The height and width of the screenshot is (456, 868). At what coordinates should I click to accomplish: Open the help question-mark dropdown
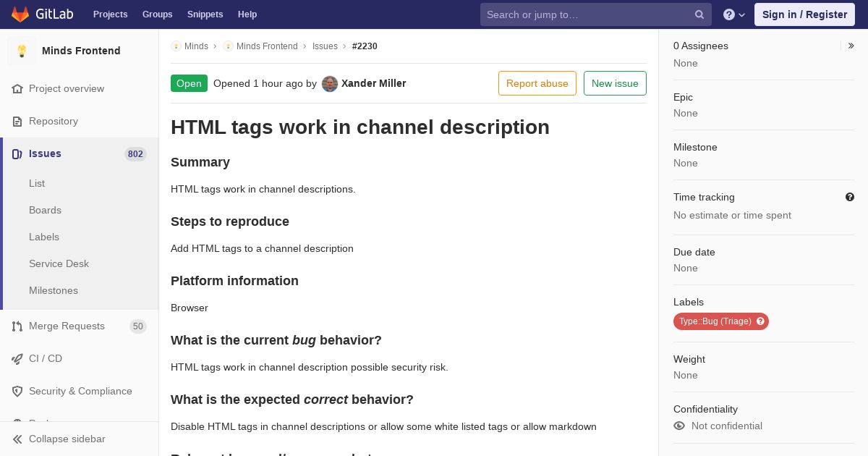[x=734, y=14]
